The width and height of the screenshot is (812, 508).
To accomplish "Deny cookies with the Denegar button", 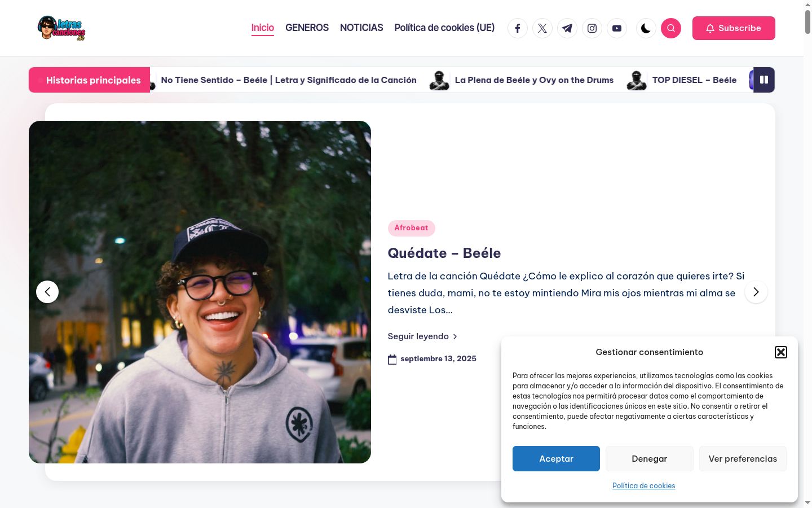I will (650, 458).
